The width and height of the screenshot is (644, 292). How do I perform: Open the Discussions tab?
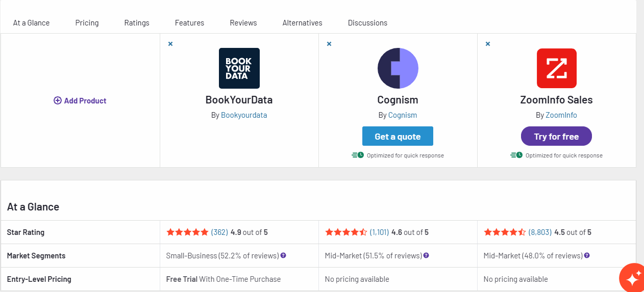point(367,22)
